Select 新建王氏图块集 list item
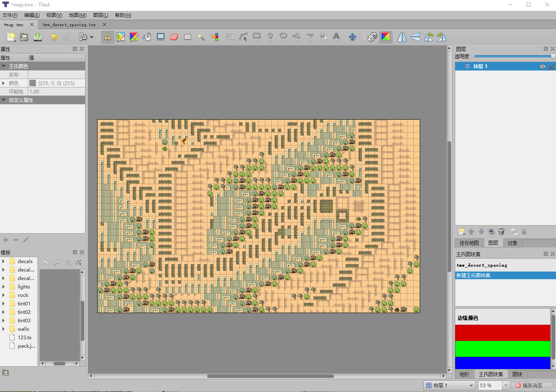 [505, 276]
